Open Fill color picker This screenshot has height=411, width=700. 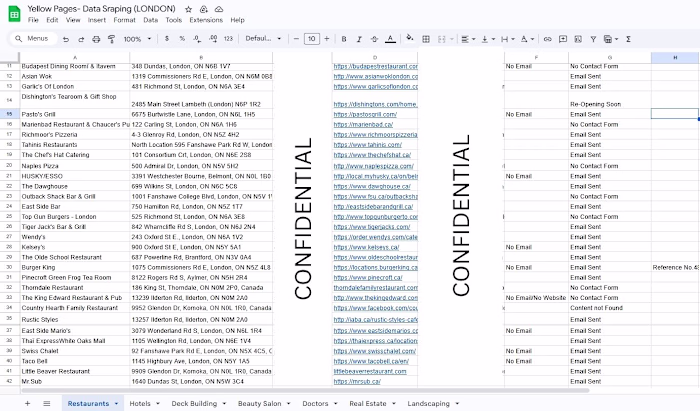coord(410,39)
